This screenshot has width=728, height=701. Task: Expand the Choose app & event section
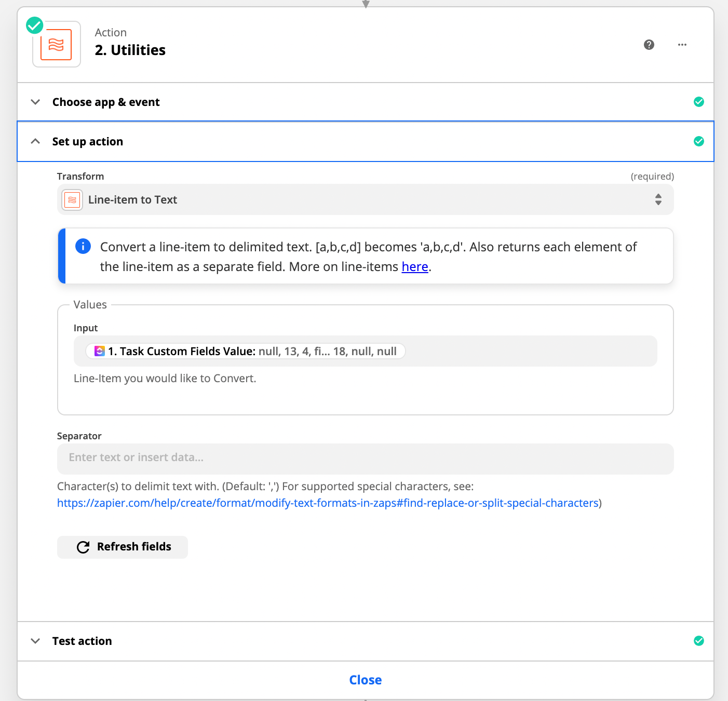366,102
